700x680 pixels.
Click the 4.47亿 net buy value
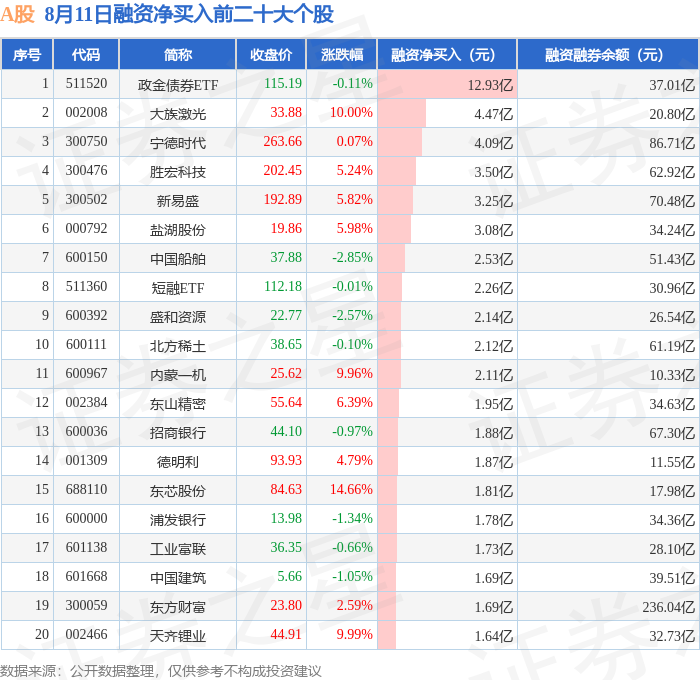point(494,114)
